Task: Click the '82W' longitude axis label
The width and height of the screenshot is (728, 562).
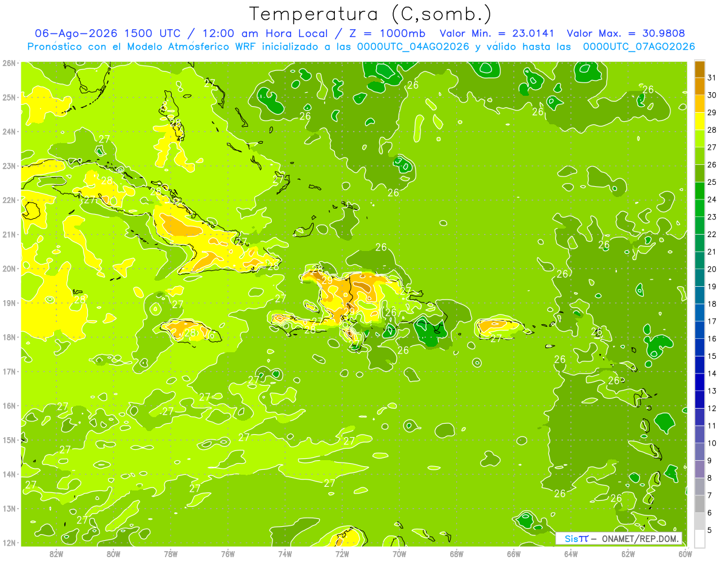Action: coord(56,554)
